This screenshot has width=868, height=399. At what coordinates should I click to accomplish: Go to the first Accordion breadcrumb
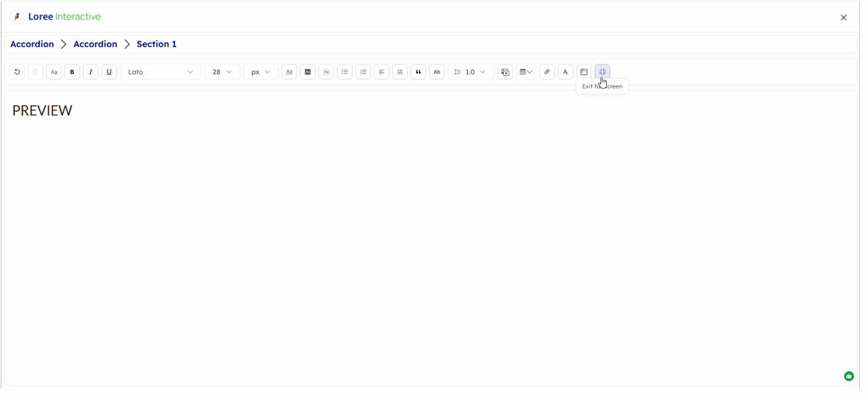coord(32,44)
